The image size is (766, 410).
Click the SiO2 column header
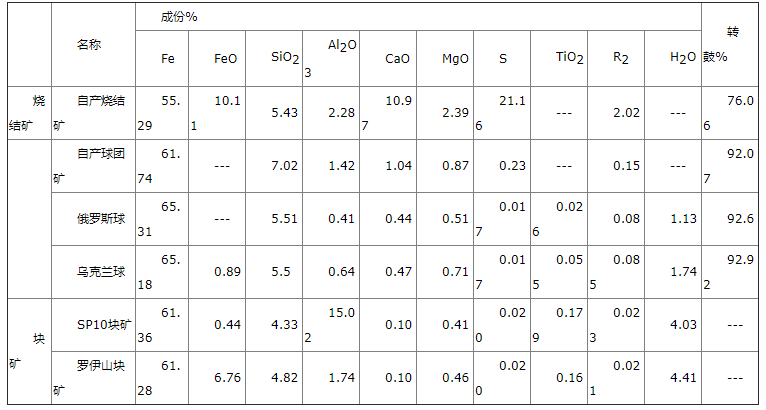pyautogui.click(x=285, y=58)
